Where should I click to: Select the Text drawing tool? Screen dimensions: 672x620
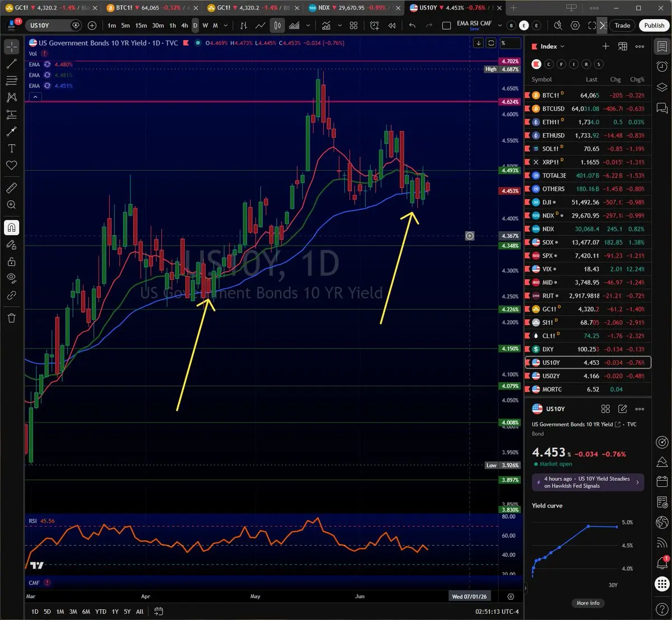[x=12, y=148]
